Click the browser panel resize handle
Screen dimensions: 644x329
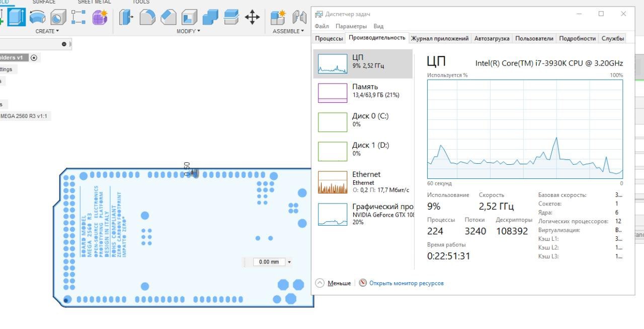click(x=70, y=44)
